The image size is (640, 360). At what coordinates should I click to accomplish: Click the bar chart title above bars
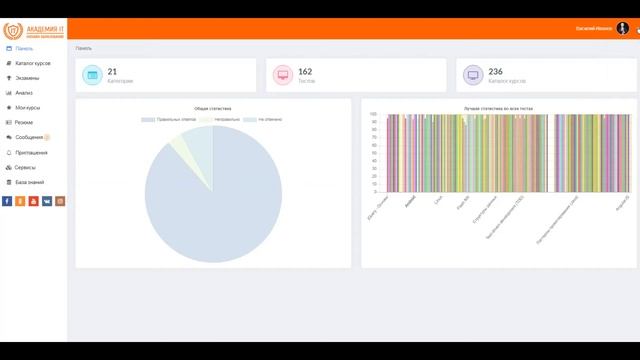[x=498, y=109]
